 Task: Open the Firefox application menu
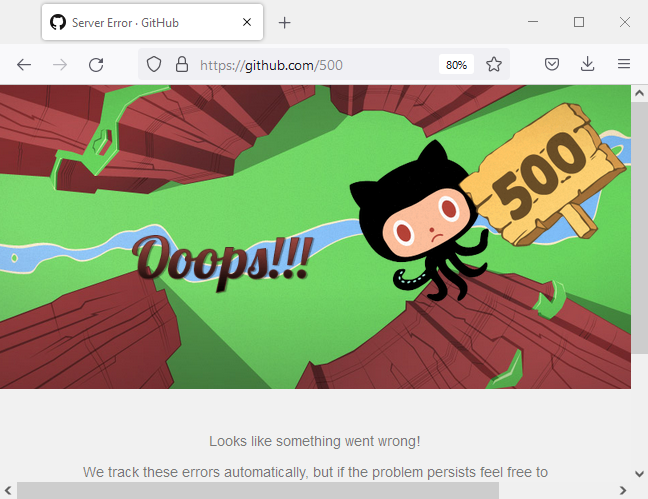(624, 64)
